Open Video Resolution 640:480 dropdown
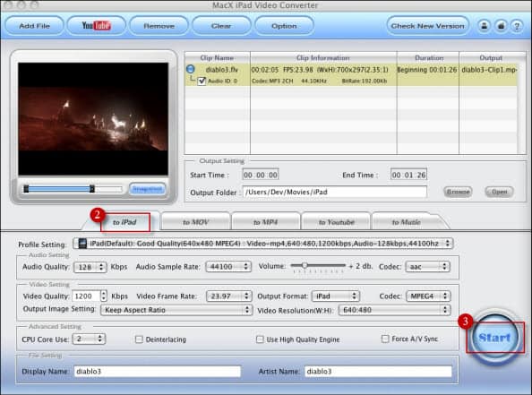 pyautogui.click(x=395, y=310)
